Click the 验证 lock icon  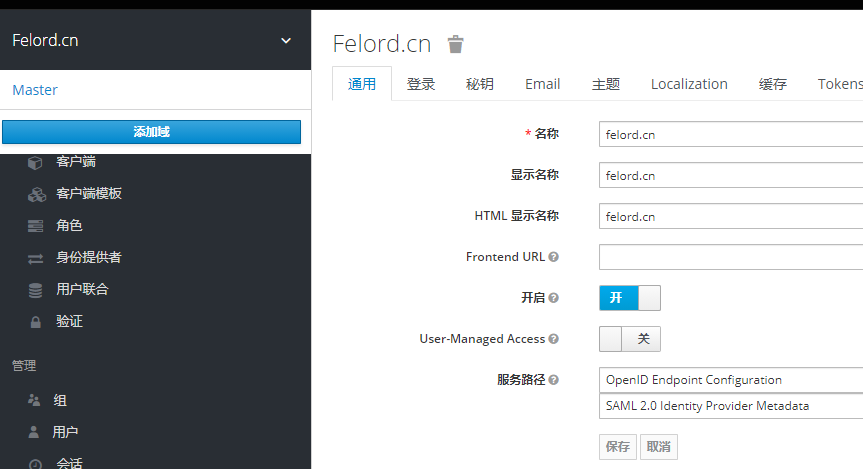tap(35, 322)
